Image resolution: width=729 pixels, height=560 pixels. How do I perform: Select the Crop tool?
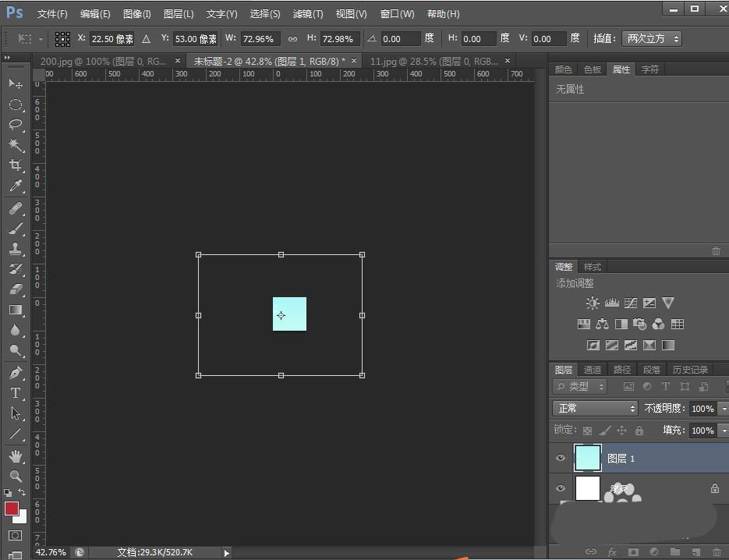tap(16, 165)
